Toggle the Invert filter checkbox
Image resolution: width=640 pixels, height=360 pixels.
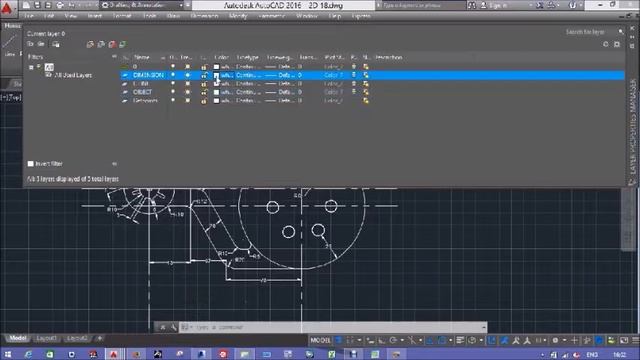point(30,164)
